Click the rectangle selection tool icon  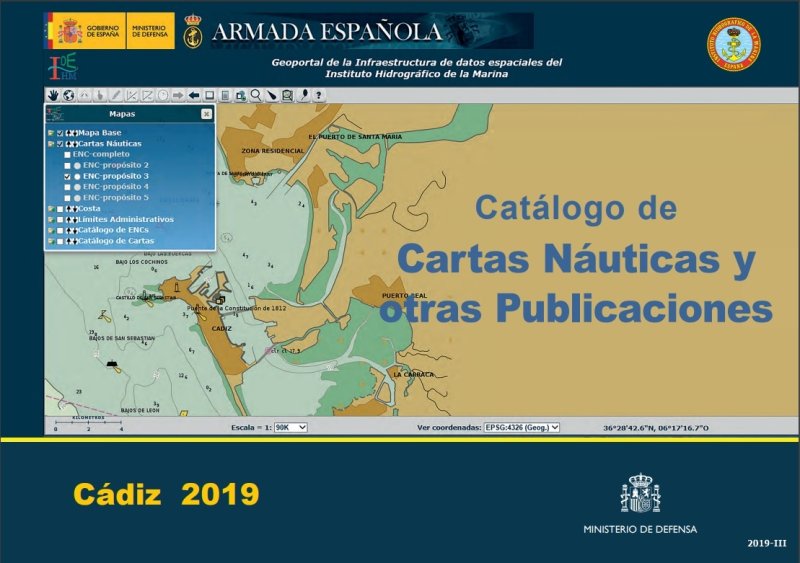point(210,95)
